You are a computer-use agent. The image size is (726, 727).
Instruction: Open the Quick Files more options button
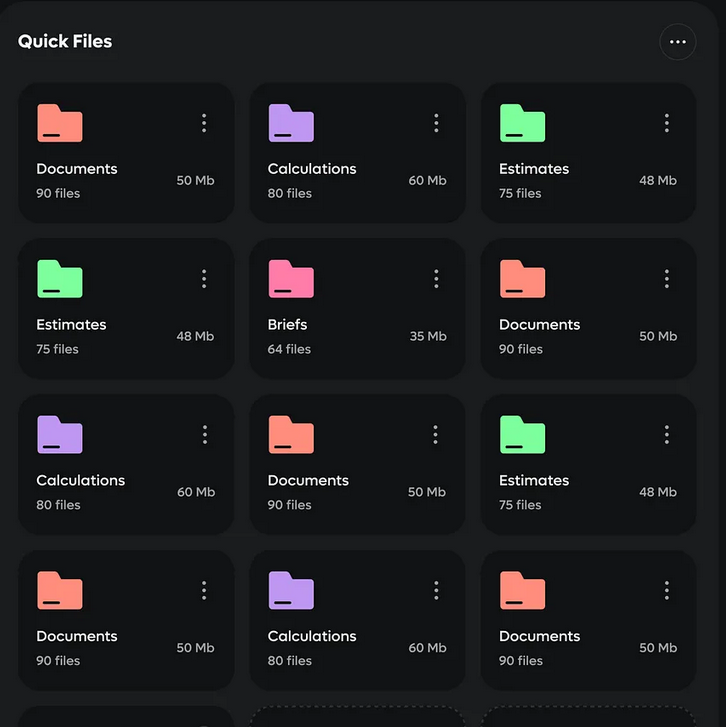point(677,42)
